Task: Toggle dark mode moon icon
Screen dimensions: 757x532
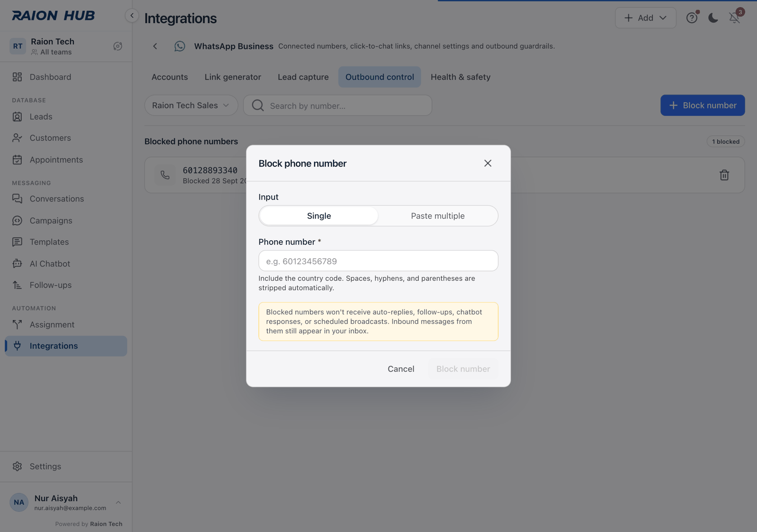Action: [x=713, y=18]
